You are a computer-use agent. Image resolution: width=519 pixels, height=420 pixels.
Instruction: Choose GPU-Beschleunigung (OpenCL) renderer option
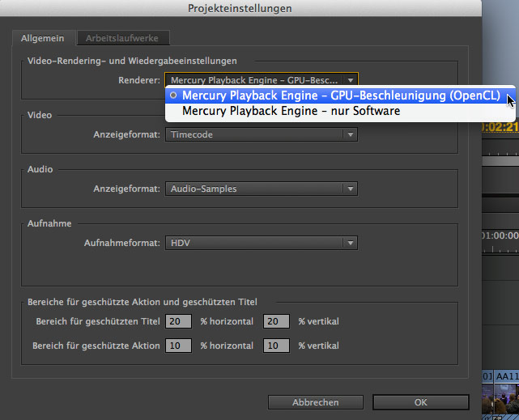pyautogui.click(x=339, y=95)
